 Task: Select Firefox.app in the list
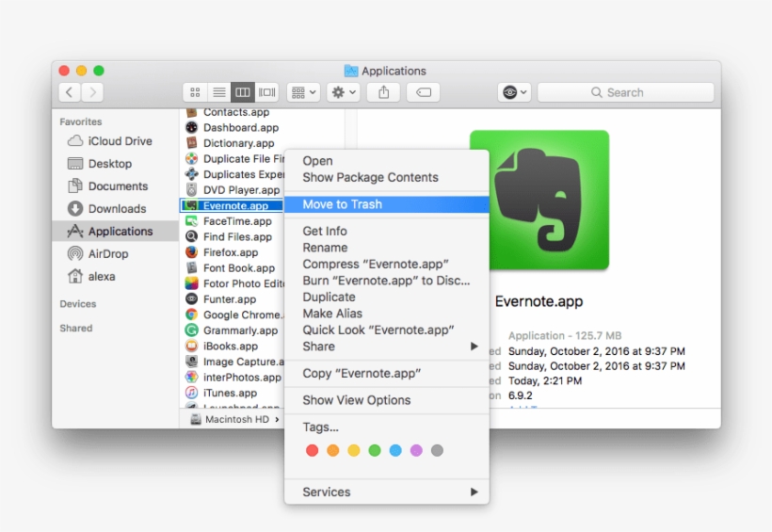tap(221, 252)
